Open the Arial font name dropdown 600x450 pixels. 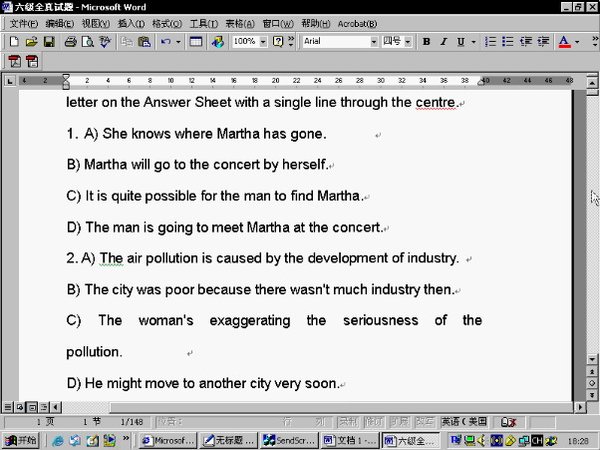click(x=373, y=42)
